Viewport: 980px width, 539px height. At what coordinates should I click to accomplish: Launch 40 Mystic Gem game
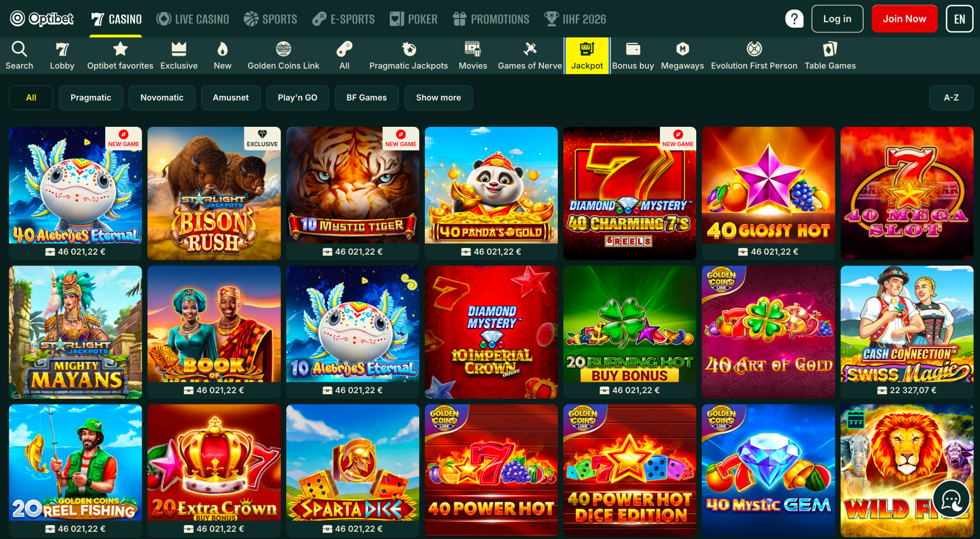tap(768, 471)
